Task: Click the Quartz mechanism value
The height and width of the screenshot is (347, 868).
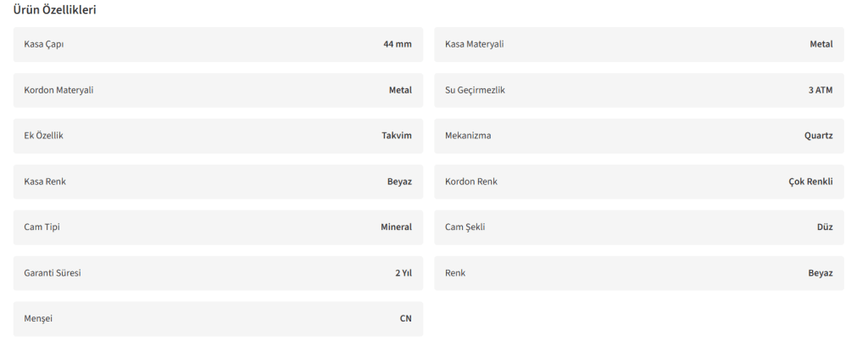Action: 818,136
